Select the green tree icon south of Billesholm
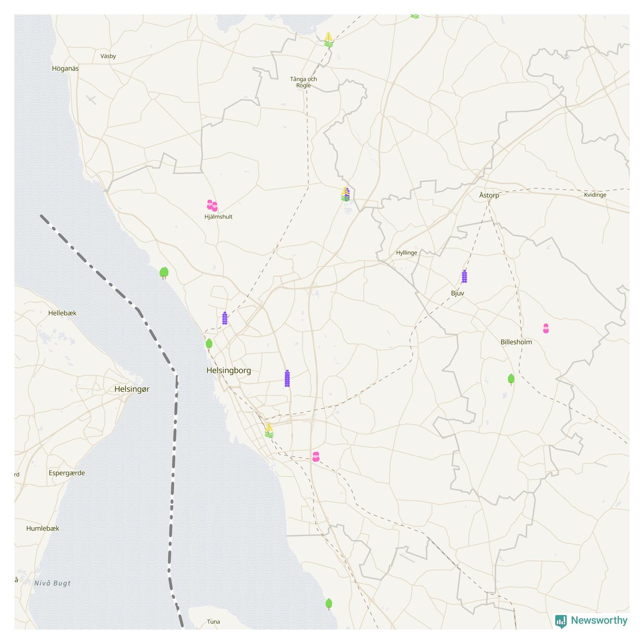The image size is (644, 644). click(x=511, y=379)
